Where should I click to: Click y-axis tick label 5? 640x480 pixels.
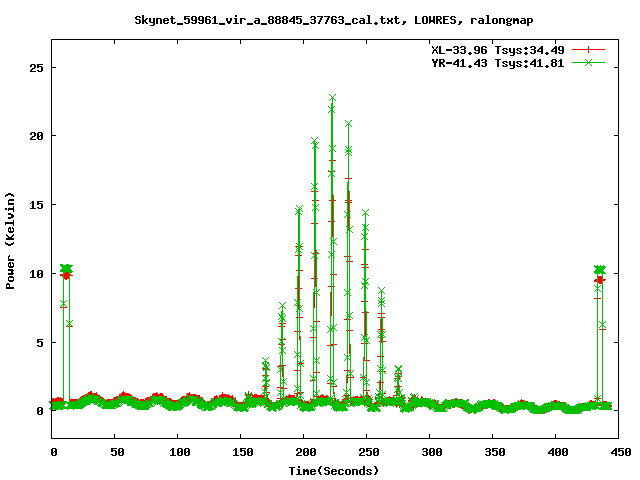(40, 343)
